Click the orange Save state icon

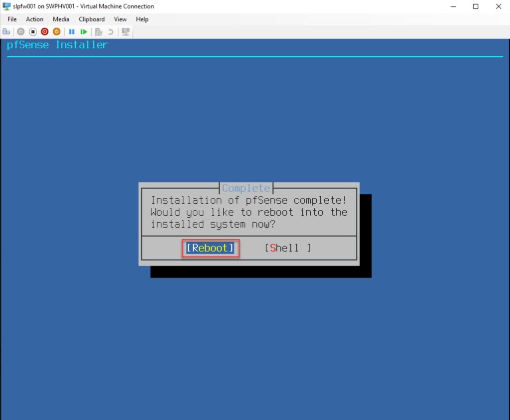click(x=57, y=32)
